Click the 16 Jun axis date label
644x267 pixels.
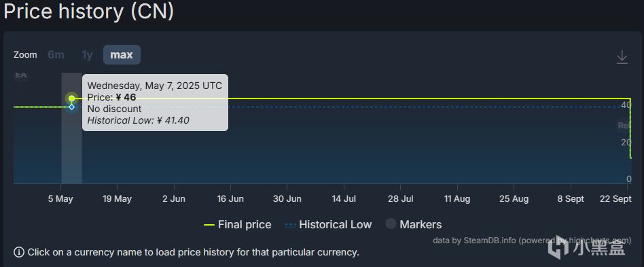pos(230,199)
